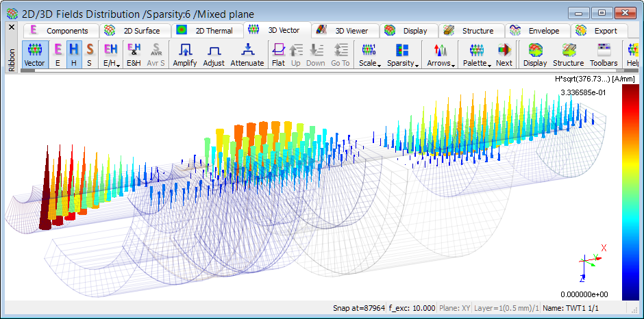This screenshot has width=644, height=319.
Task: Toggle the Flat vector mode
Action: tap(278, 54)
